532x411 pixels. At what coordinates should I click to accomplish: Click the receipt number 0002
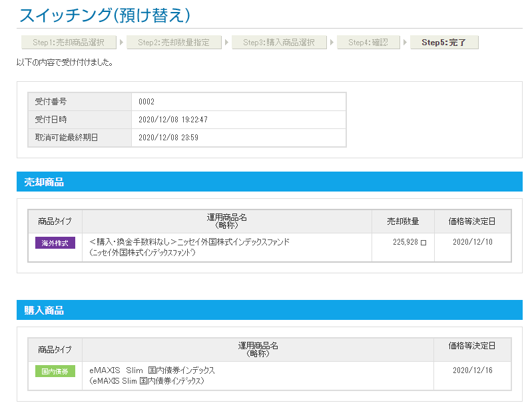(146, 102)
